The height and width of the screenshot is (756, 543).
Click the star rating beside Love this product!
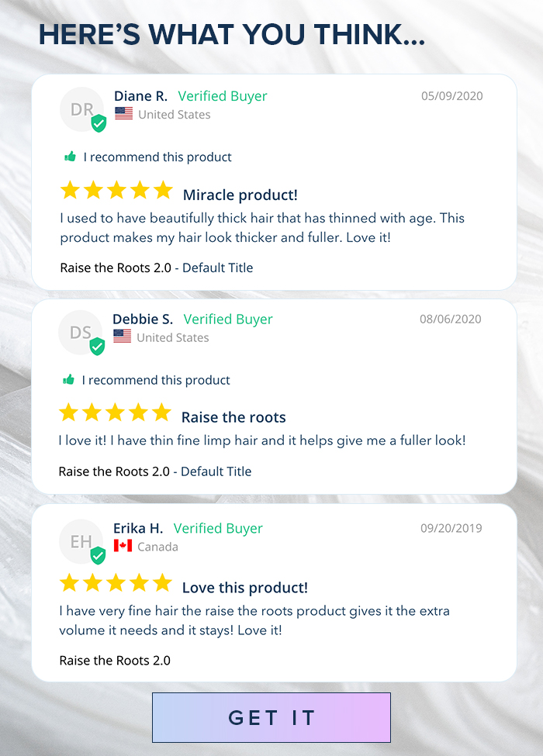[x=116, y=582]
